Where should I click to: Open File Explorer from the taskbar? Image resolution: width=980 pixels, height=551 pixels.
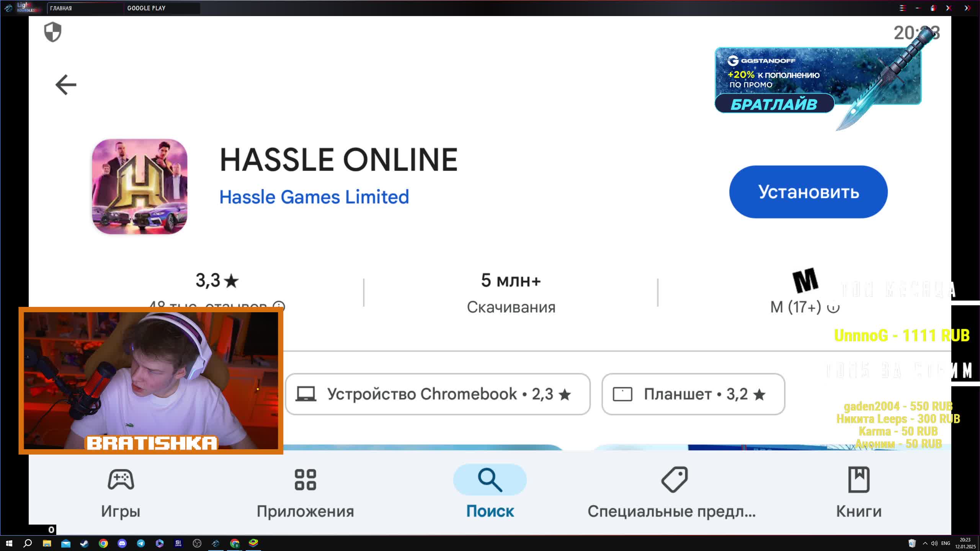coord(47,543)
